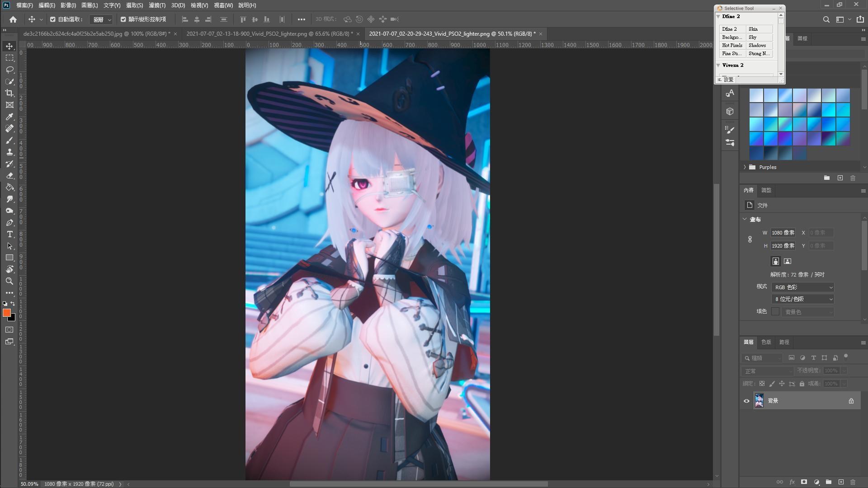This screenshot has height=488, width=868.
Task: Click the zoom level 50.09% field
Action: coord(29,484)
